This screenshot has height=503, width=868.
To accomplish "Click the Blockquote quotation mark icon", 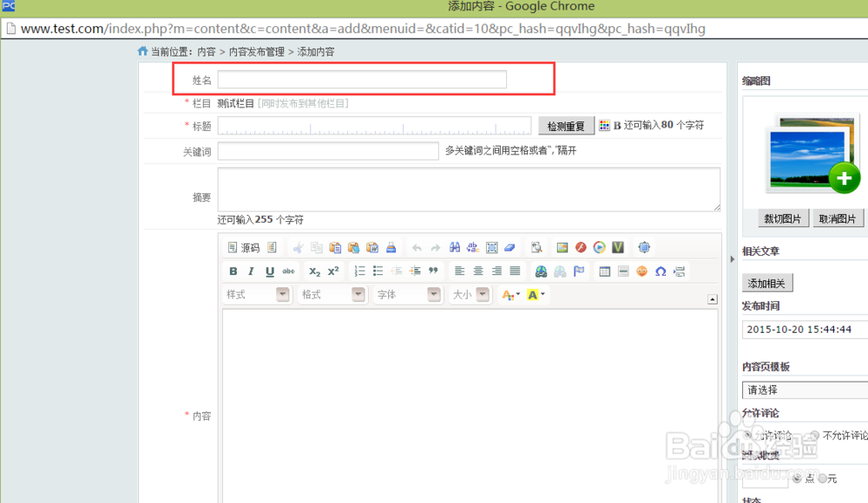I will pyautogui.click(x=433, y=271).
